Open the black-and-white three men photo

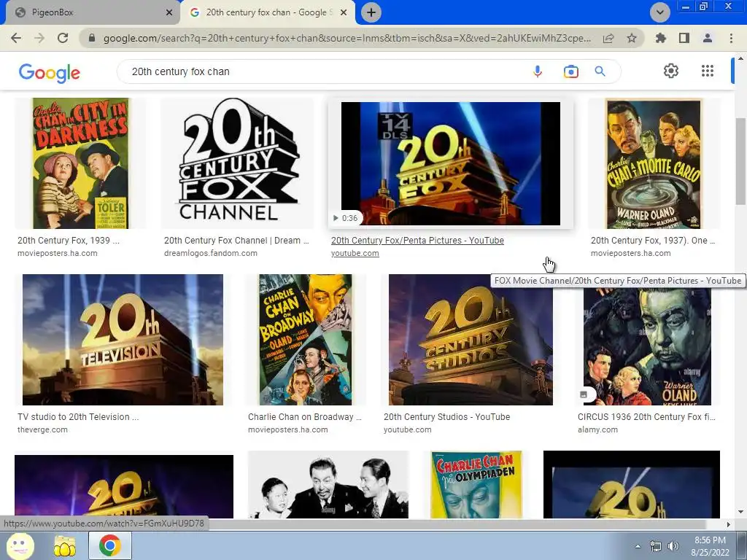click(x=328, y=486)
